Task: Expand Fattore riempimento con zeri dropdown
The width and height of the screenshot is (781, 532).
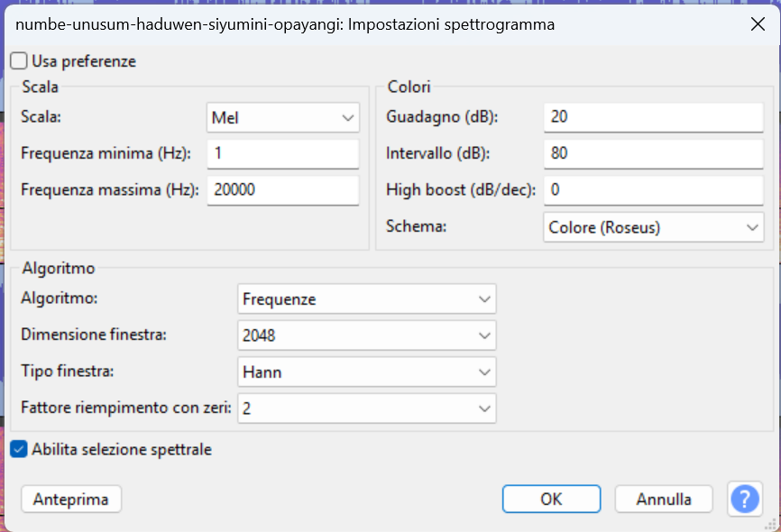Action: click(366, 408)
